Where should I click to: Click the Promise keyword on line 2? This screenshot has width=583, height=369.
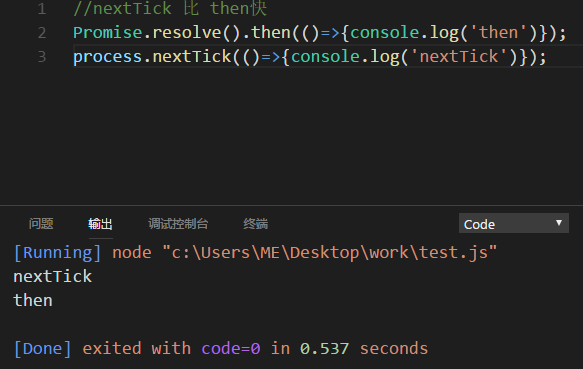pos(107,33)
